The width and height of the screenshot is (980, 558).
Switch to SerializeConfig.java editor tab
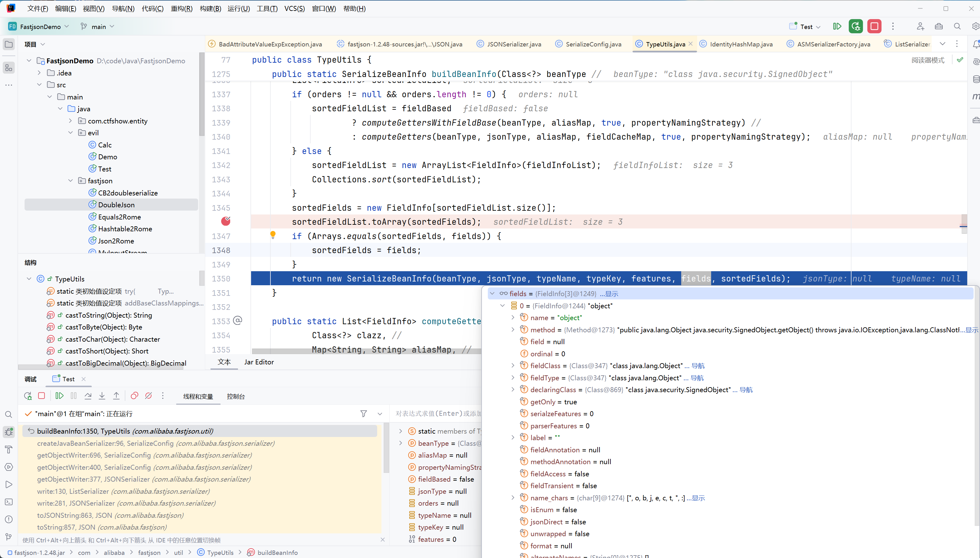click(589, 44)
